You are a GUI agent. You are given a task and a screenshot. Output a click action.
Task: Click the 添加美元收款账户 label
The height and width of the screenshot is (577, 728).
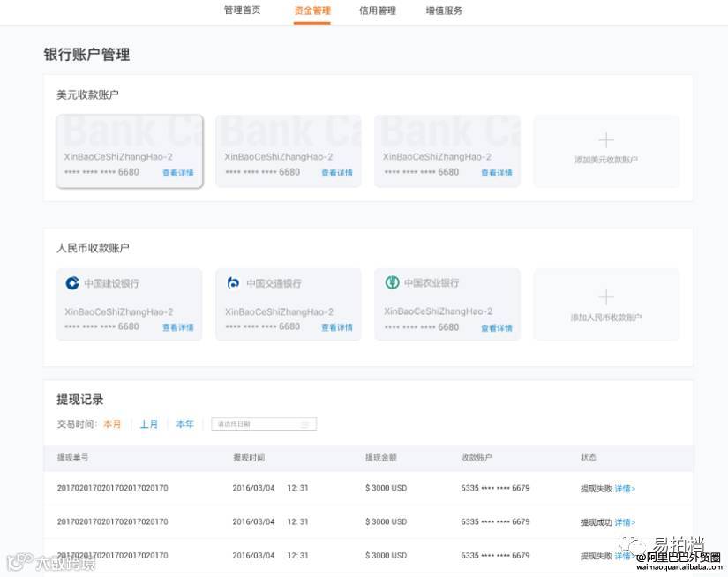606,160
